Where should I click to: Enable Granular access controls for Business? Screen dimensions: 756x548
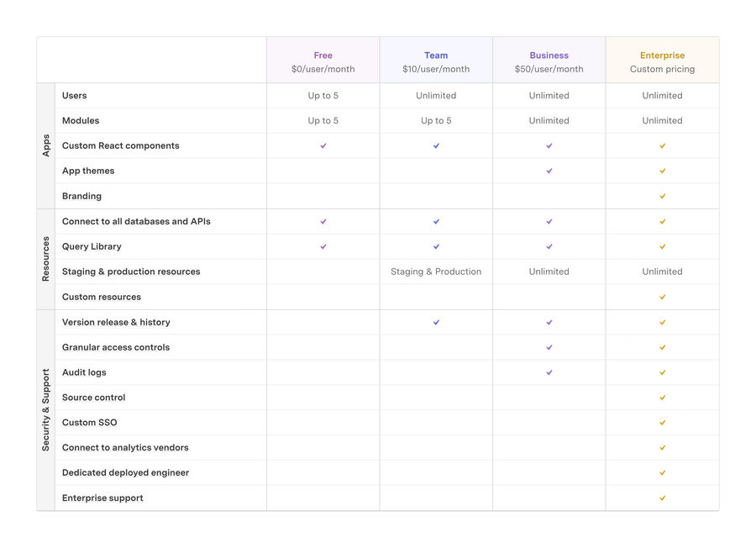(x=549, y=347)
